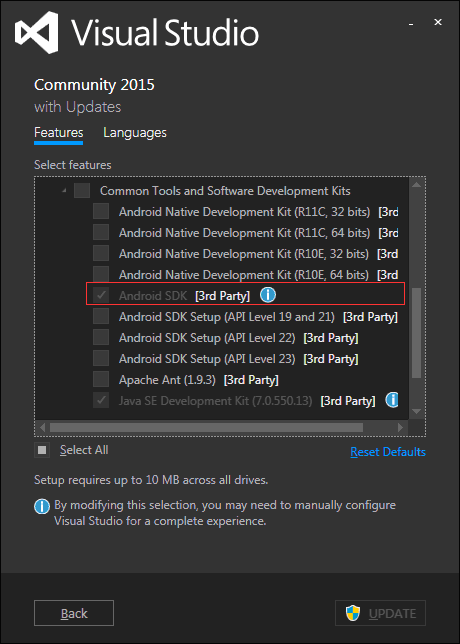Click the info icon next to Android SDK
460x644 pixels.
tap(268, 295)
